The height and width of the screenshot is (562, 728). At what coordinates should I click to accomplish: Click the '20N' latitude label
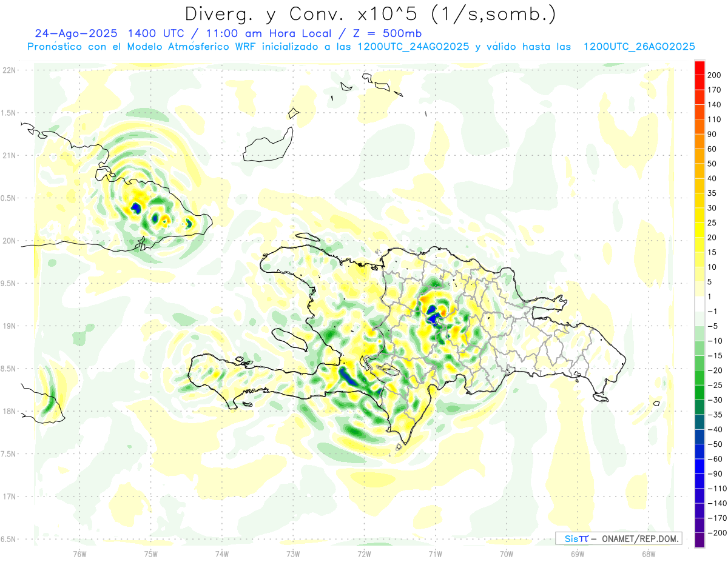(x=8, y=241)
